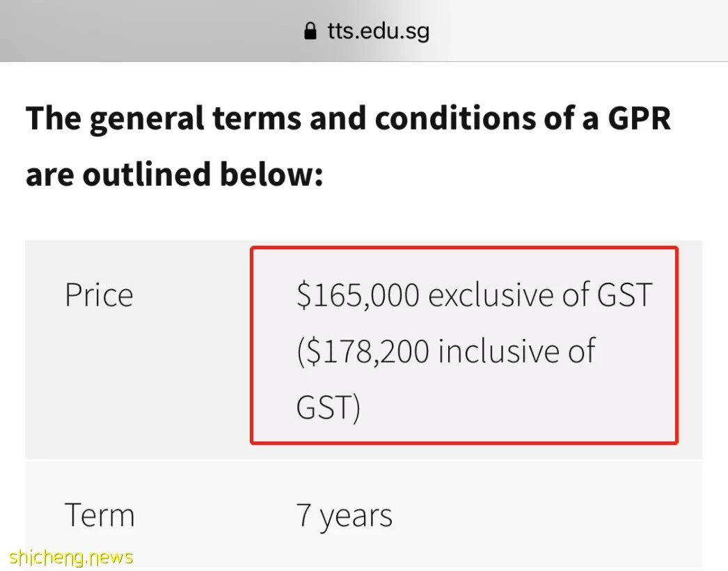The image size is (728, 571).
Task: Select the GPR terms and conditions heading
Action: (348, 146)
